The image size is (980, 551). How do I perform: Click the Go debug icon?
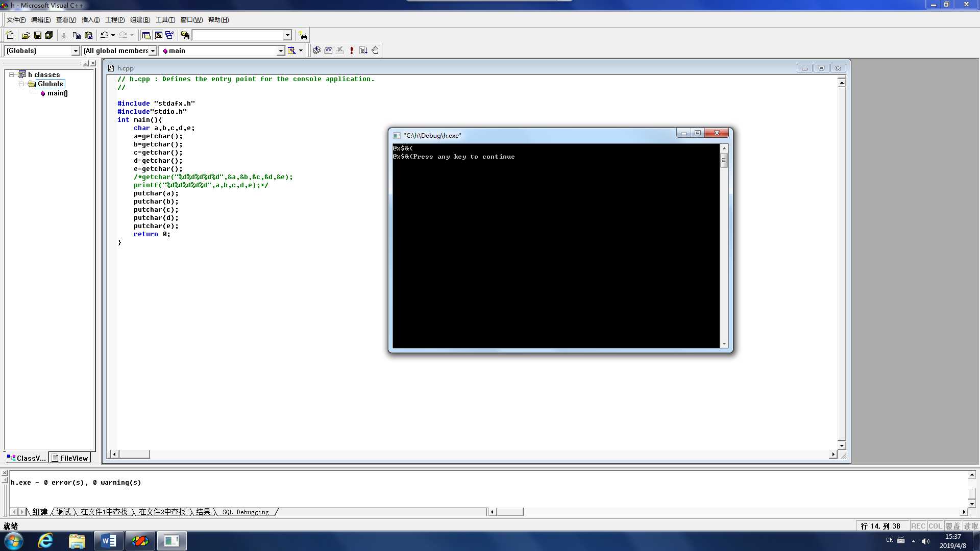[x=363, y=51]
